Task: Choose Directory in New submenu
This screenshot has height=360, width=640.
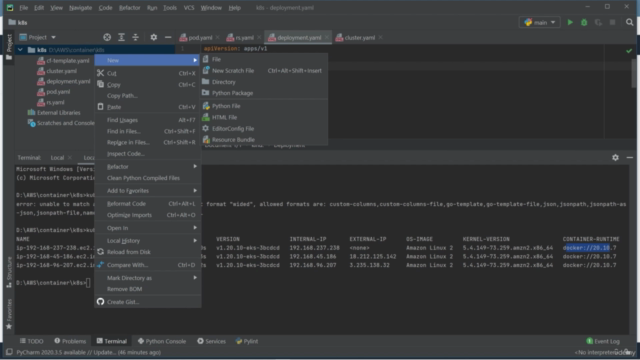Action: (x=264, y=82)
